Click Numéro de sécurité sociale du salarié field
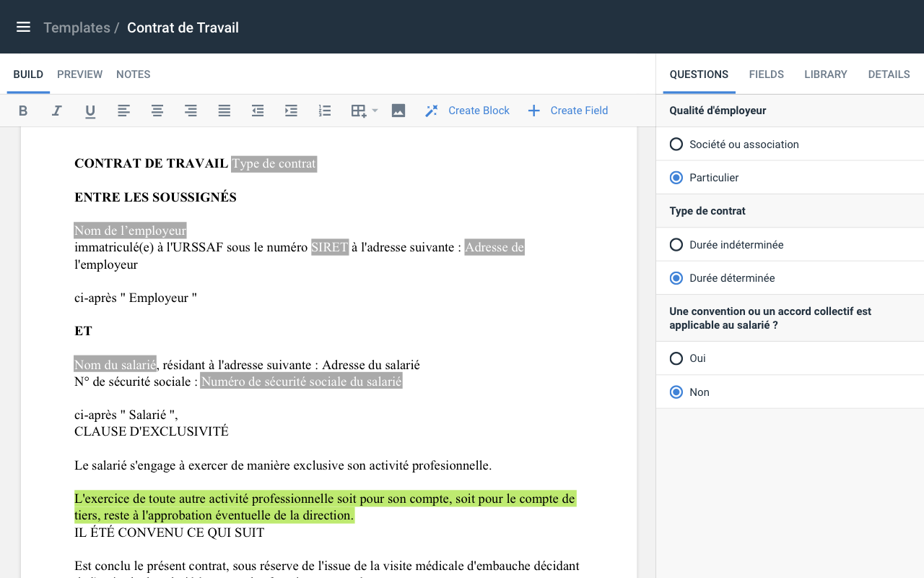This screenshot has height=578, width=924. click(301, 381)
